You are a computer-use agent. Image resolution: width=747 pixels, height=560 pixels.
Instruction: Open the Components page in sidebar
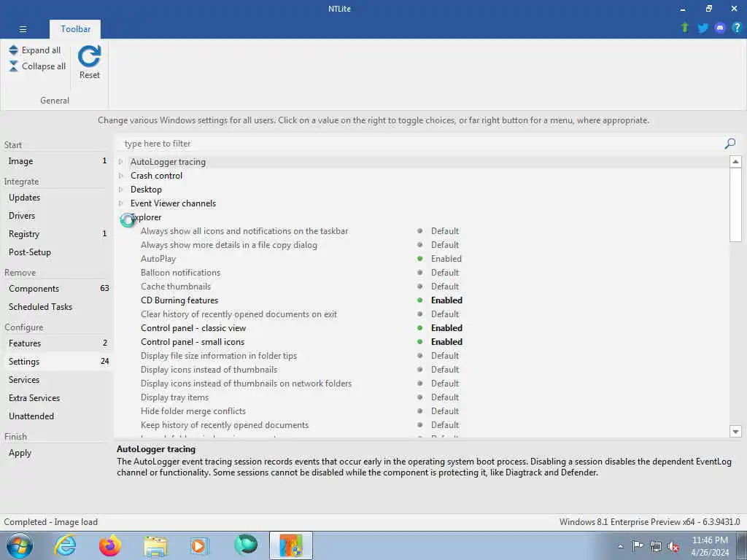(x=57, y=289)
